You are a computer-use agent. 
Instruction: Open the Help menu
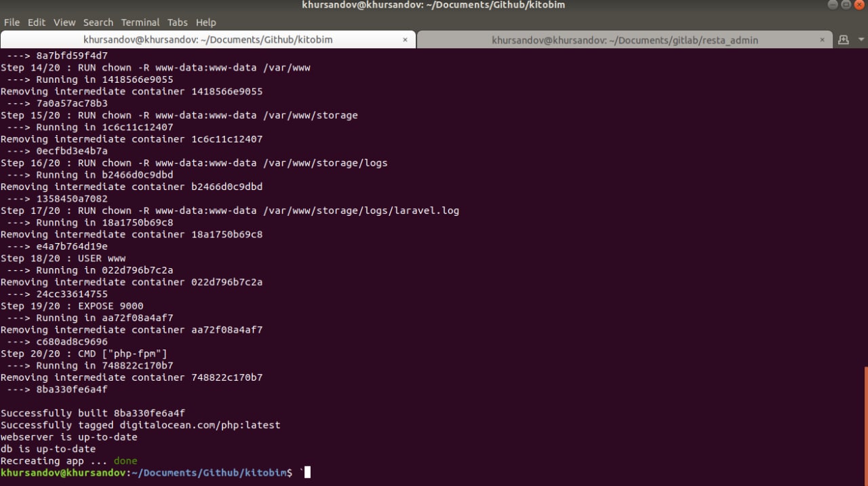(205, 22)
